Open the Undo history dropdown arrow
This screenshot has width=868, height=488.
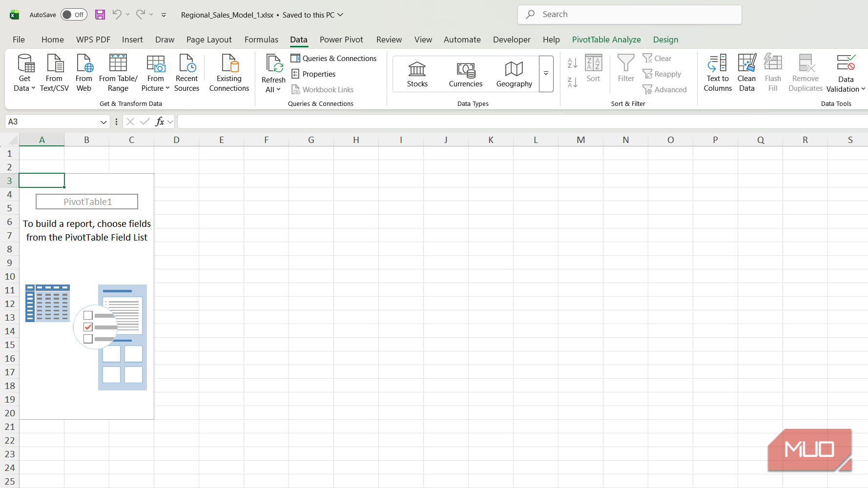tap(128, 15)
